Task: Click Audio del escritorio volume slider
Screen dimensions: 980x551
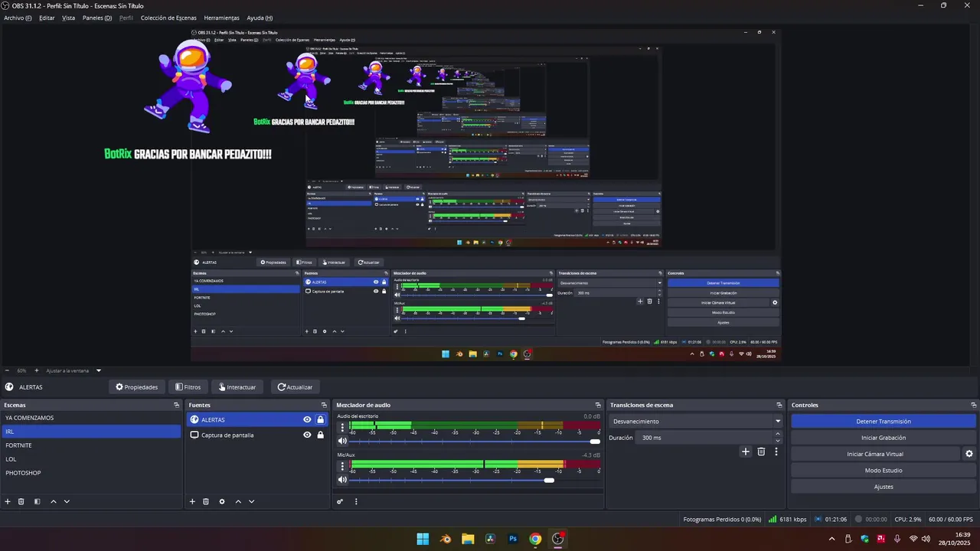Action: (475, 441)
